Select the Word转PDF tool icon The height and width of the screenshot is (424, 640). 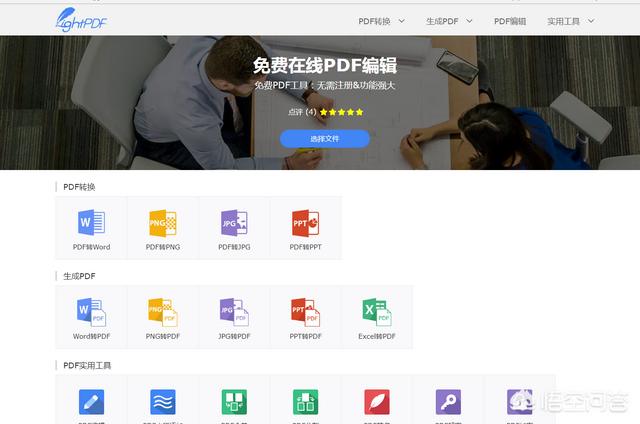click(x=91, y=312)
